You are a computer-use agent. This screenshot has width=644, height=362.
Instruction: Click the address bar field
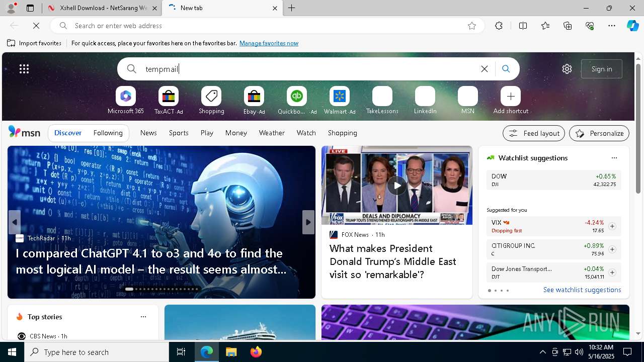[267, 26]
